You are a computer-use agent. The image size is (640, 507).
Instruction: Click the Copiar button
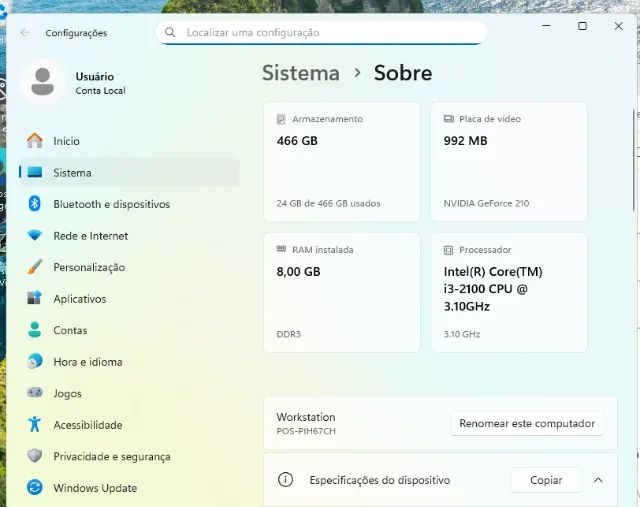[546, 480]
